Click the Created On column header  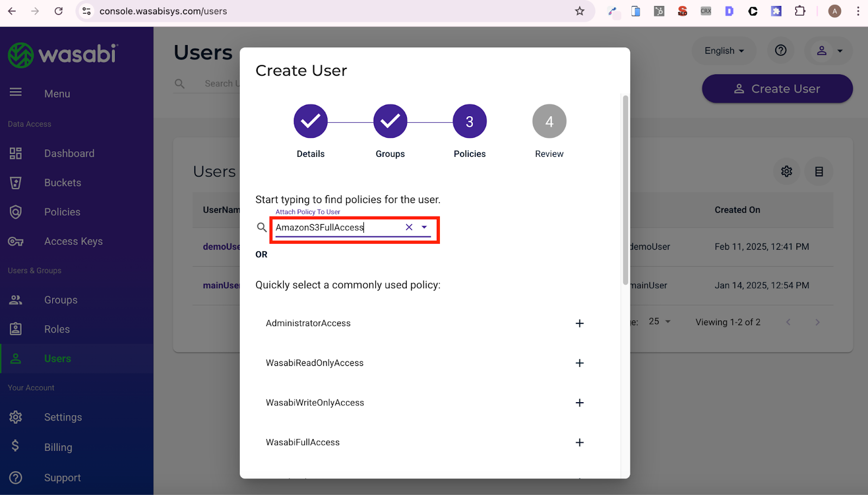click(737, 210)
